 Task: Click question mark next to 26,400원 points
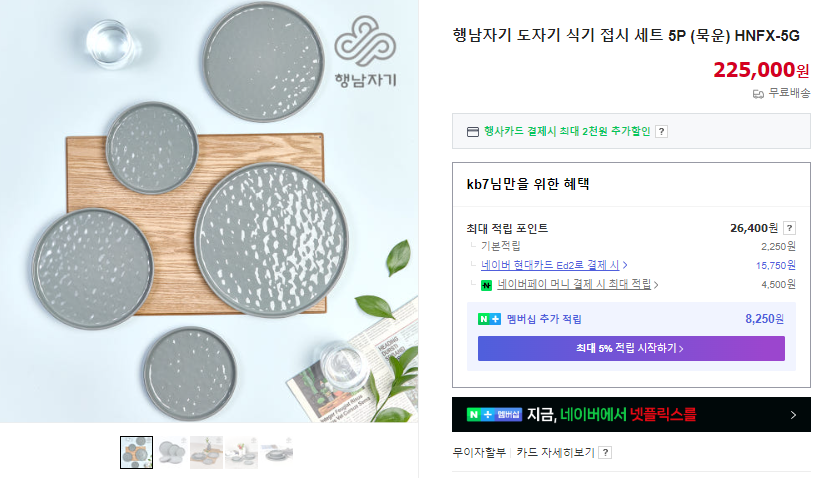789,228
